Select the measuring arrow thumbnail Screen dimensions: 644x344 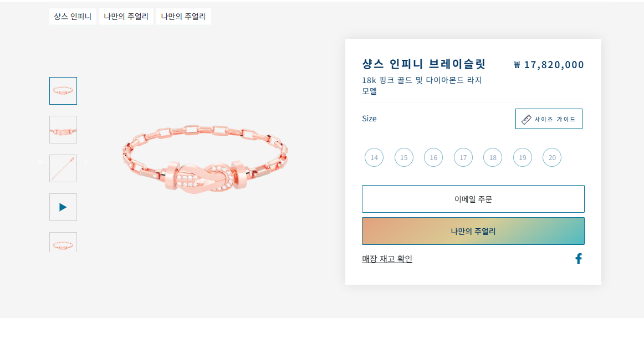(x=63, y=168)
